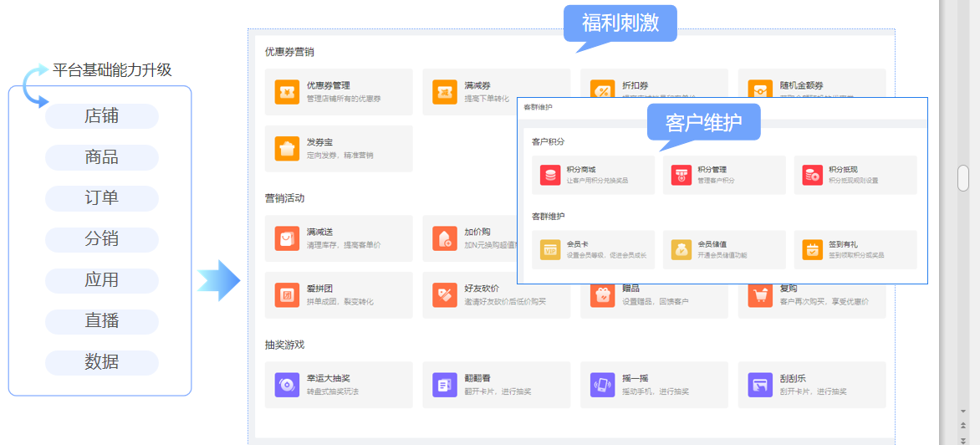
Task: Select the 分销 item in capability list
Action: (x=101, y=239)
